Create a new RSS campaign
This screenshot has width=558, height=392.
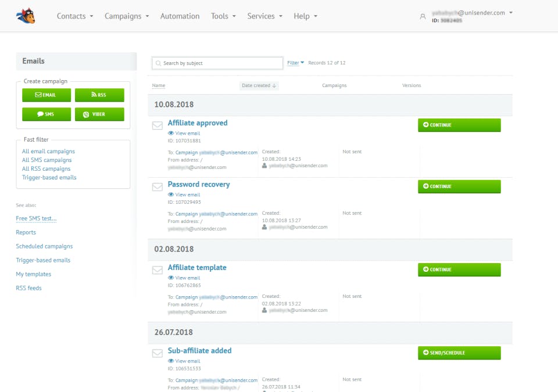(99, 95)
